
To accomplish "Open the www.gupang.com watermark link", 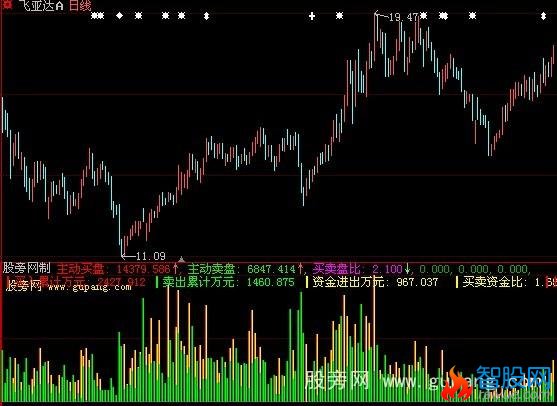I will pyautogui.click(x=90, y=286).
